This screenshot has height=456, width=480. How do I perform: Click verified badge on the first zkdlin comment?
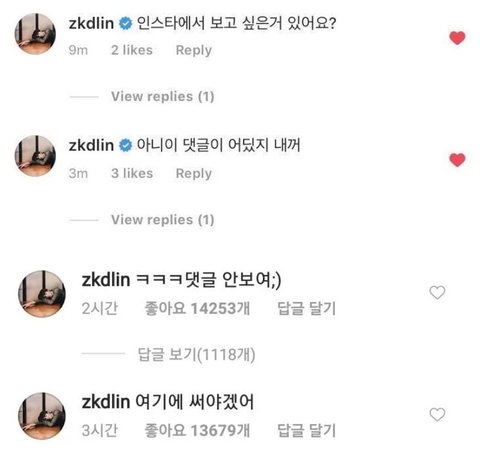point(125,24)
